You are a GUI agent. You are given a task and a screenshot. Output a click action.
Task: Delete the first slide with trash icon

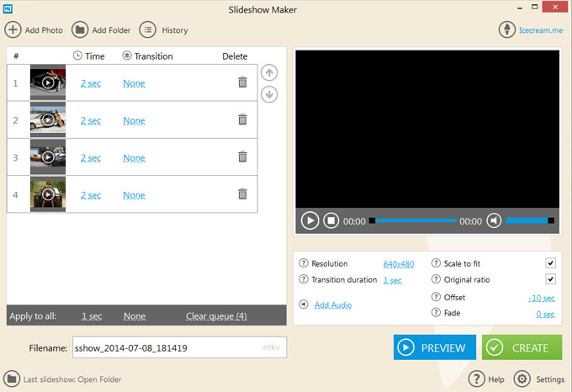click(242, 82)
